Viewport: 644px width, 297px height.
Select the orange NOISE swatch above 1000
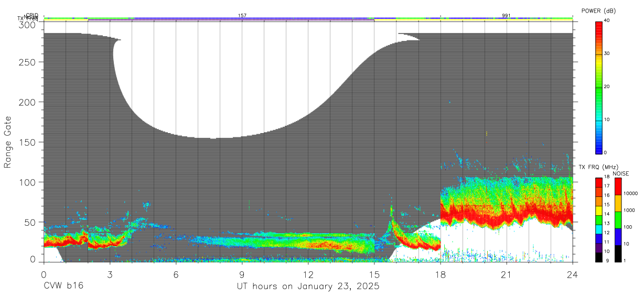pyautogui.click(x=618, y=203)
